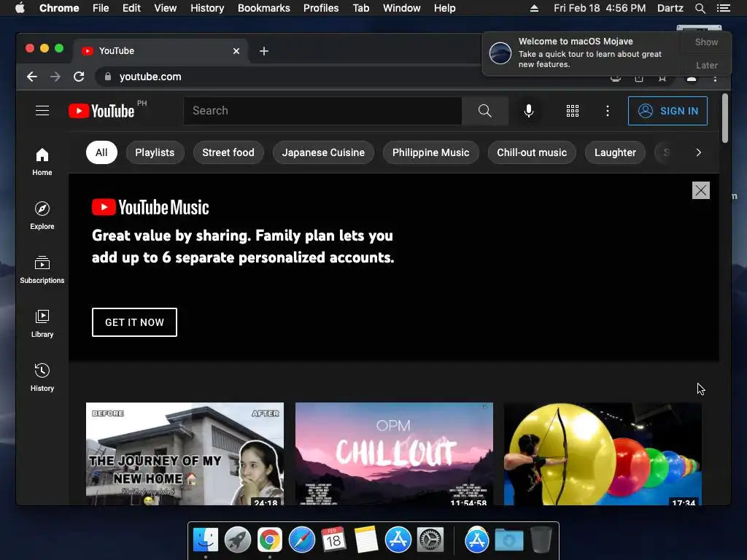
Task: Click the YouTube search field
Action: coord(322,111)
